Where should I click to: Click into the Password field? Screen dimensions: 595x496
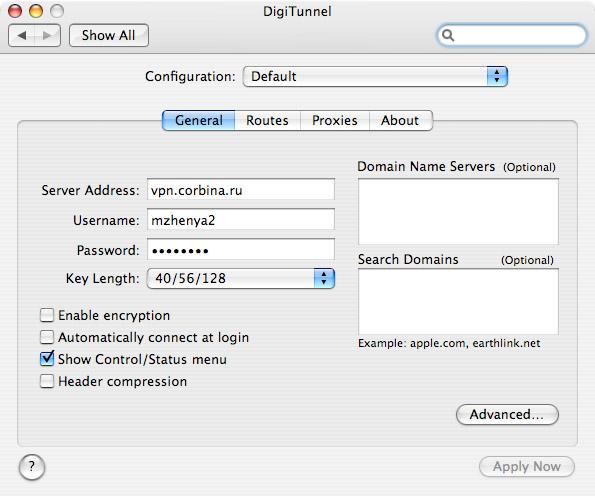point(241,250)
